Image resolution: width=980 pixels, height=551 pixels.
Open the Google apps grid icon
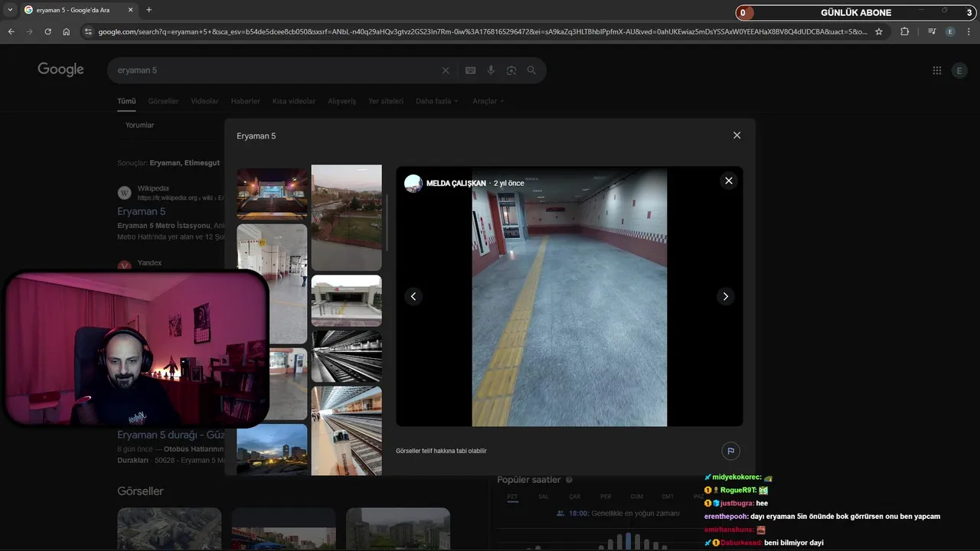pos(937,70)
